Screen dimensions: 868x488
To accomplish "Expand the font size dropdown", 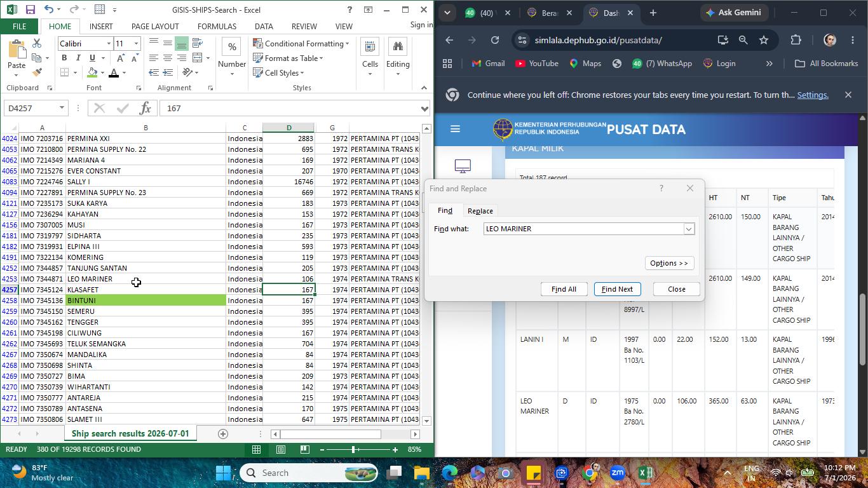I will (x=136, y=43).
